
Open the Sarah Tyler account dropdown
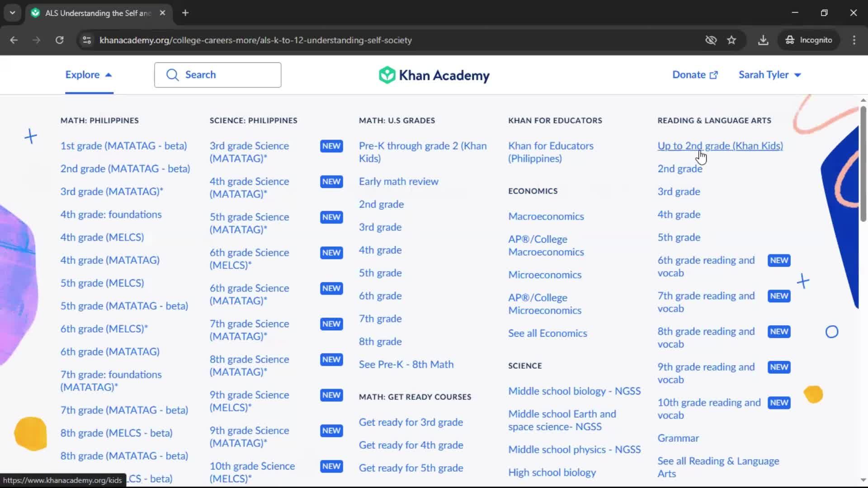pyautogui.click(x=770, y=75)
